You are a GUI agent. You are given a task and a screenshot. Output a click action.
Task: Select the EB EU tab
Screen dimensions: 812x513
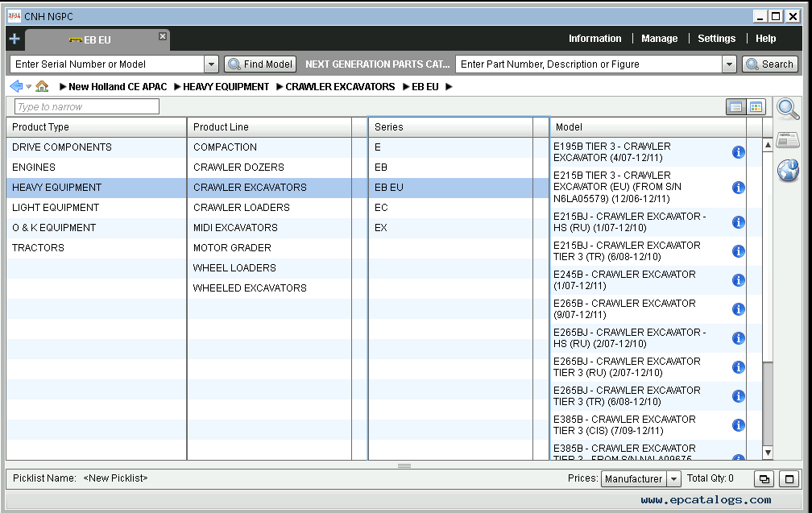(97, 39)
